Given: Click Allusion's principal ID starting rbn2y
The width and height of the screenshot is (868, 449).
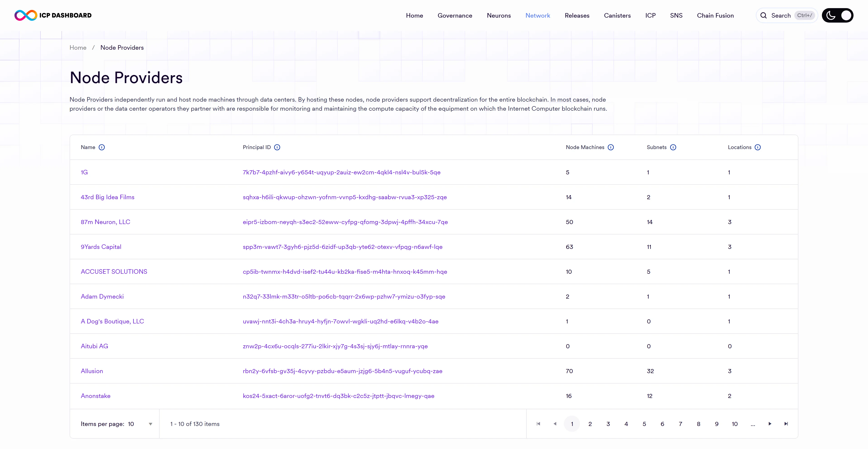Looking at the screenshot, I should [343, 371].
